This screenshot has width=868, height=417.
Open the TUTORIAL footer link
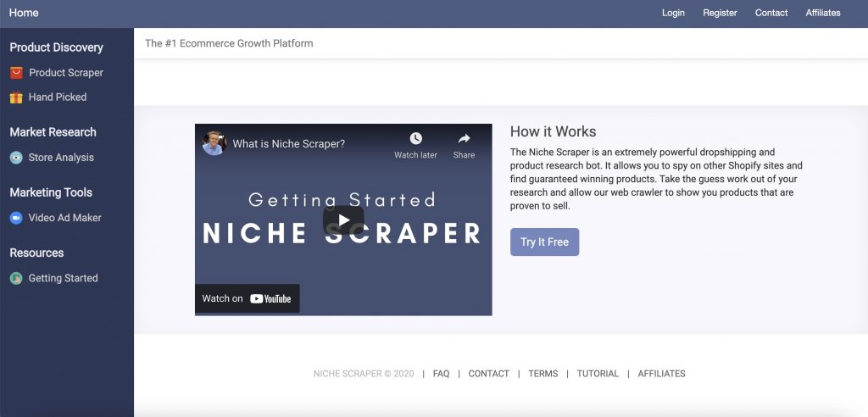click(x=598, y=374)
